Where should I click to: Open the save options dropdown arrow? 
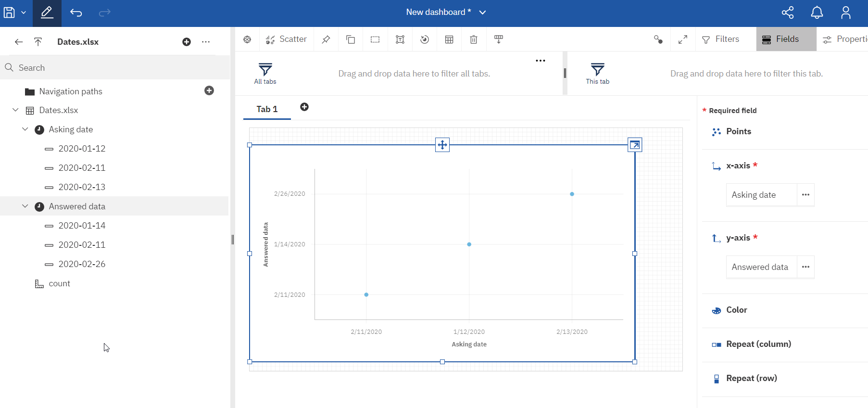(x=24, y=13)
